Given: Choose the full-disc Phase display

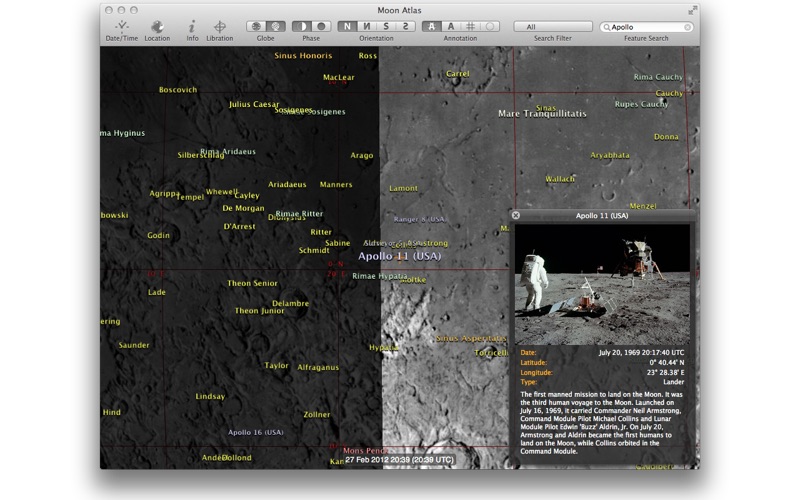Looking at the screenshot, I should pos(321,26).
